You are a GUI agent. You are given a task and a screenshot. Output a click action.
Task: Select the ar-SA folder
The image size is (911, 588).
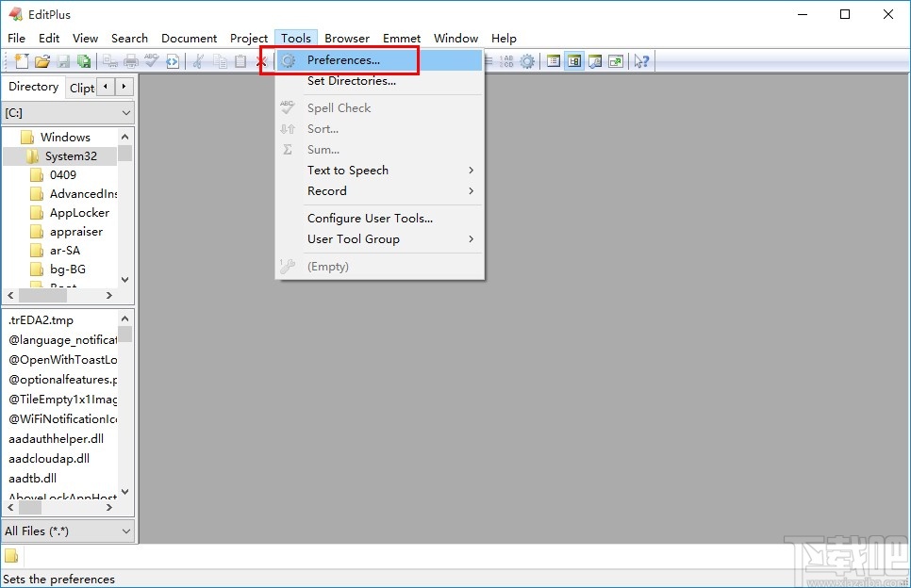click(65, 251)
